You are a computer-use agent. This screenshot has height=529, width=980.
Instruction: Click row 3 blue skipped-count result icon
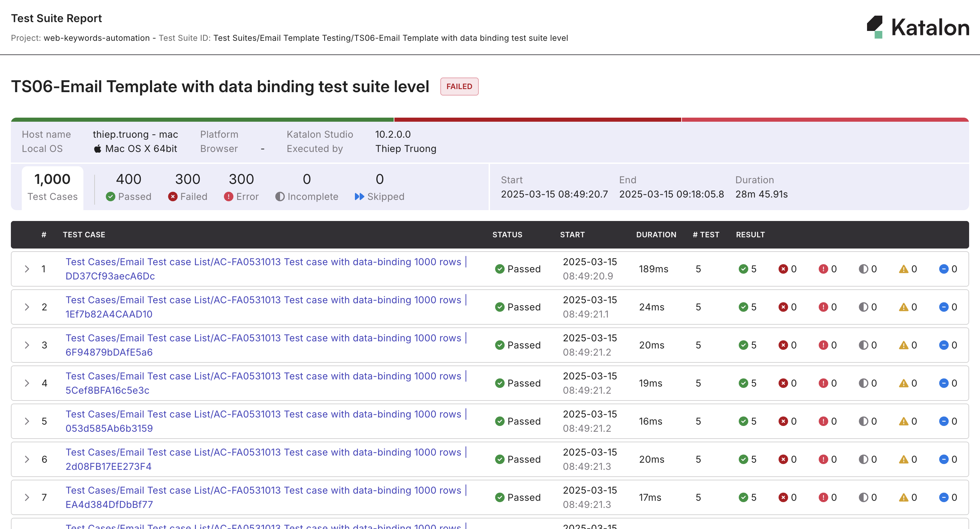pyautogui.click(x=944, y=345)
